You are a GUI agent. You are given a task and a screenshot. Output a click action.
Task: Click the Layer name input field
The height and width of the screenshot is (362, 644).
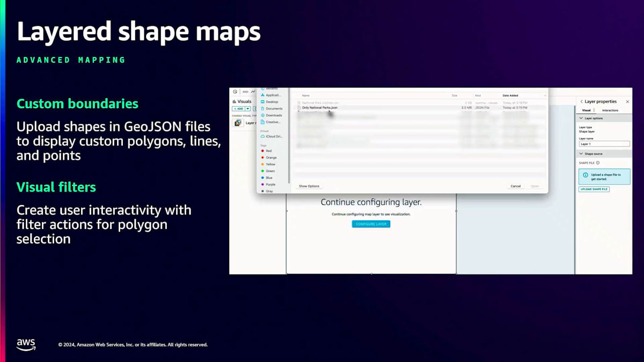(x=604, y=144)
